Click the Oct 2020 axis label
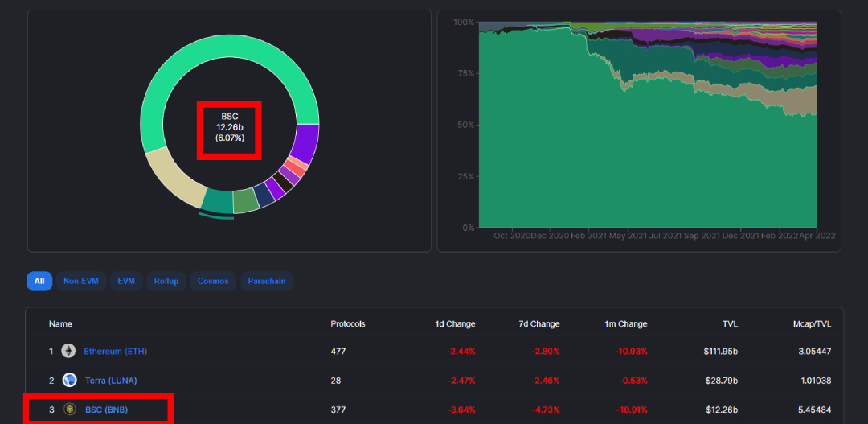 (x=511, y=236)
